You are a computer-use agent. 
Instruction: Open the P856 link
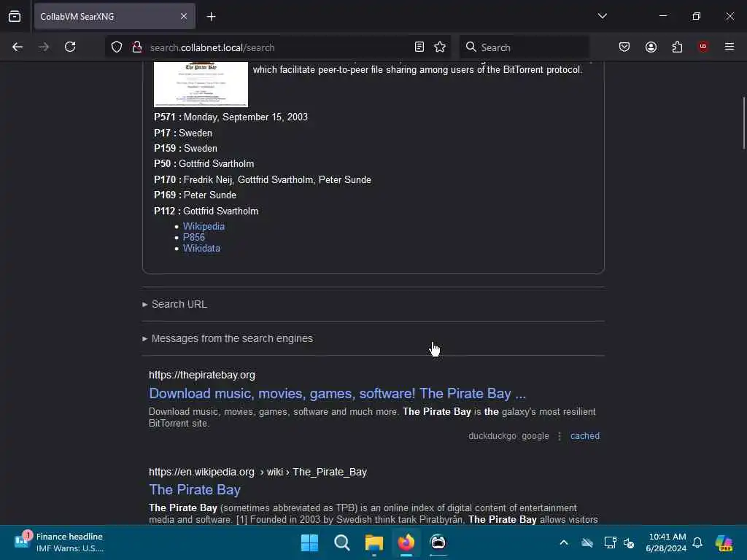pos(194,237)
